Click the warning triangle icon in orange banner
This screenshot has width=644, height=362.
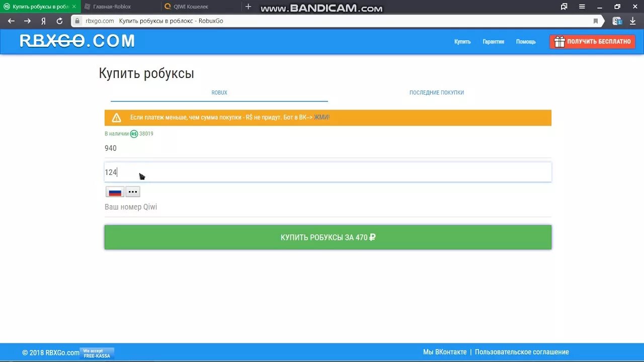(116, 118)
